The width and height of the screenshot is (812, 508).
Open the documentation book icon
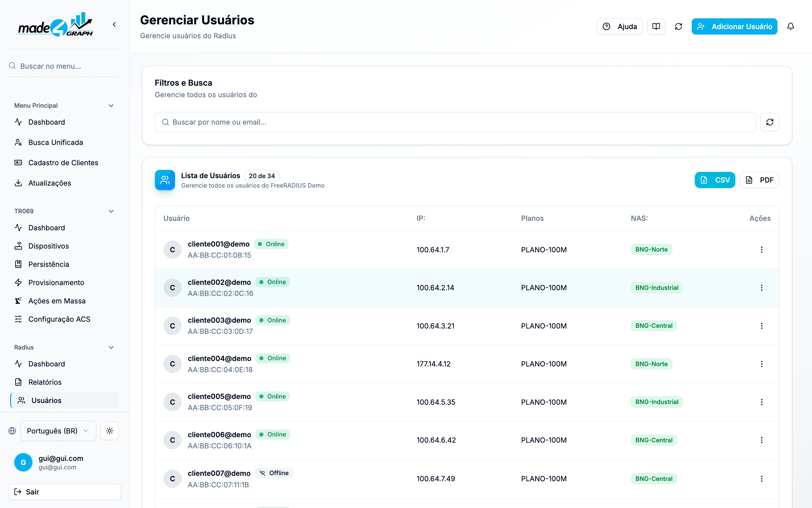pyautogui.click(x=656, y=26)
